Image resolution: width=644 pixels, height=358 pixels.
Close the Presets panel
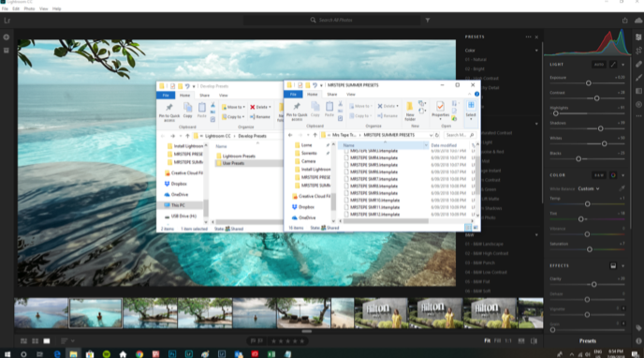click(536, 37)
